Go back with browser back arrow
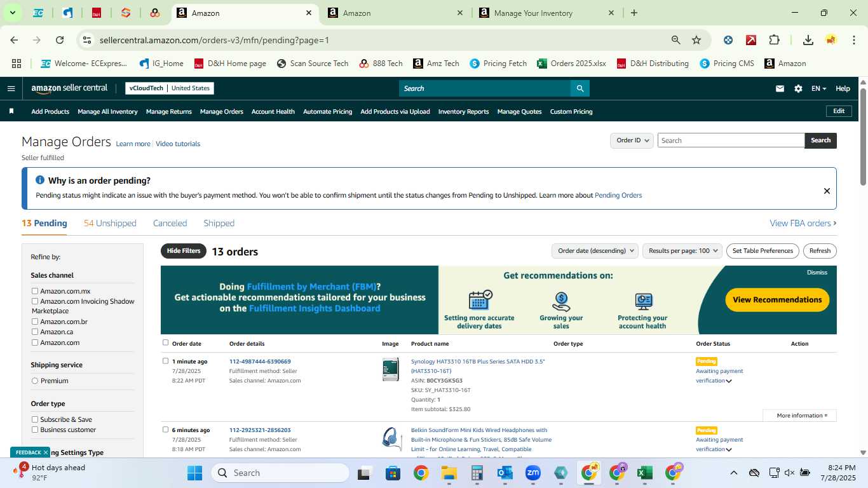The height and width of the screenshot is (488, 868). [14, 40]
